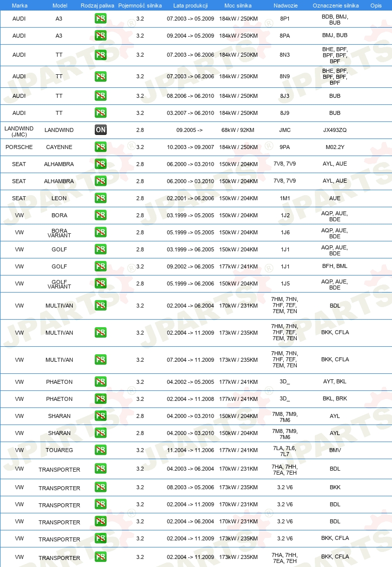Select the LANDWIND (JMC) brand cell
392x567 pixels.
pos(19,131)
